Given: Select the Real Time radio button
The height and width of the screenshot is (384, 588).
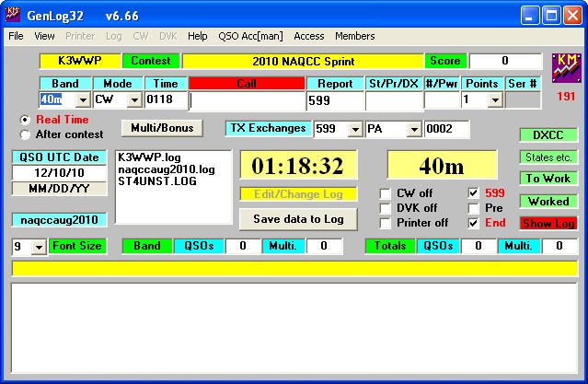Looking at the screenshot, I should pyautogui.click(x=25, y=120).
